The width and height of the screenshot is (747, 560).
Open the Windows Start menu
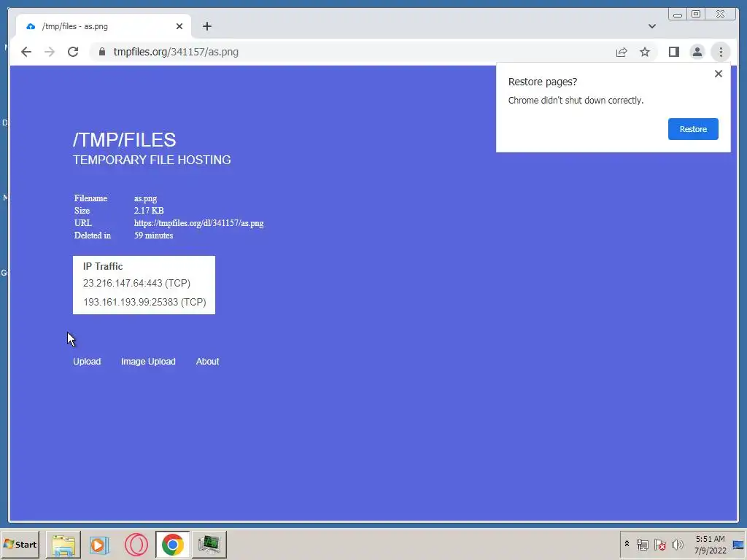click(x=20, y=544)
